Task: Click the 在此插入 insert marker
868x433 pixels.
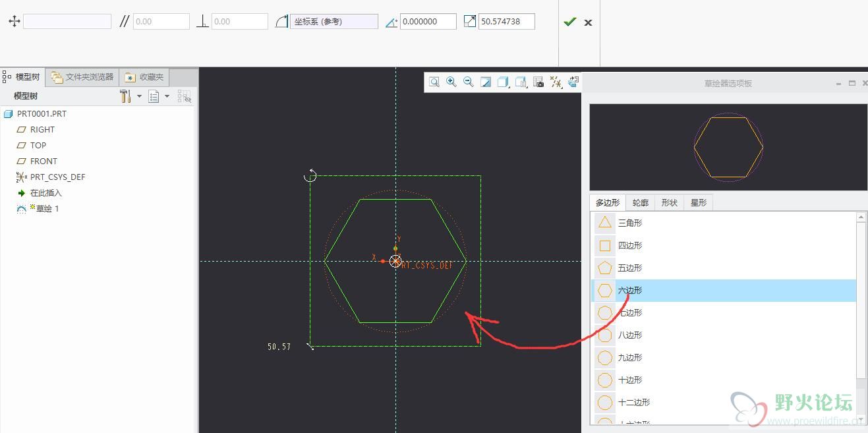Action: point(40,193)
